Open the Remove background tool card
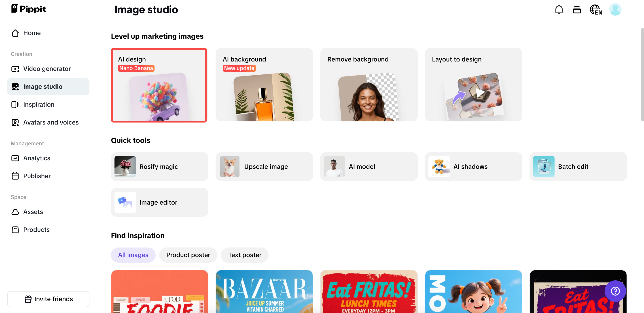The image size is (644, 313). [x=369, y=85]
